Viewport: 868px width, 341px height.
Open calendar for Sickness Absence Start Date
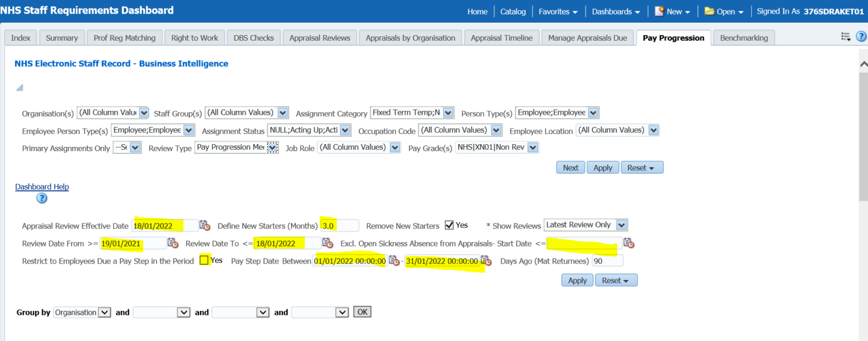628,243
